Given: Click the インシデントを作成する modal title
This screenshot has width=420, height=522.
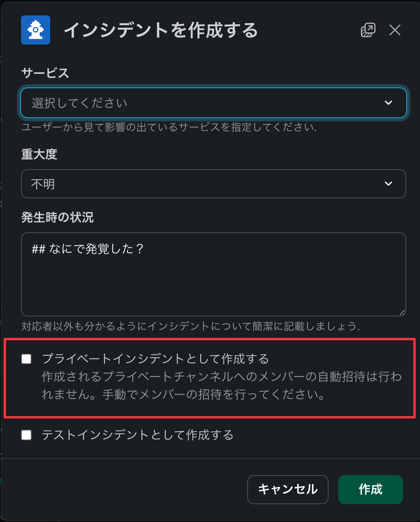Looking at the screenshot, I should (161, 30).
